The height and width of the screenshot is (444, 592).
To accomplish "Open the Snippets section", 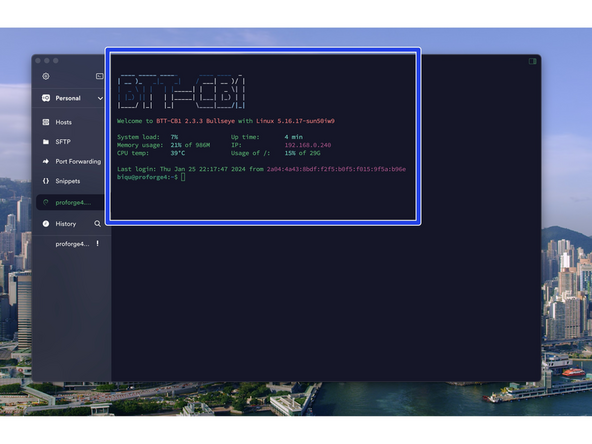I will tap(68, 181).
